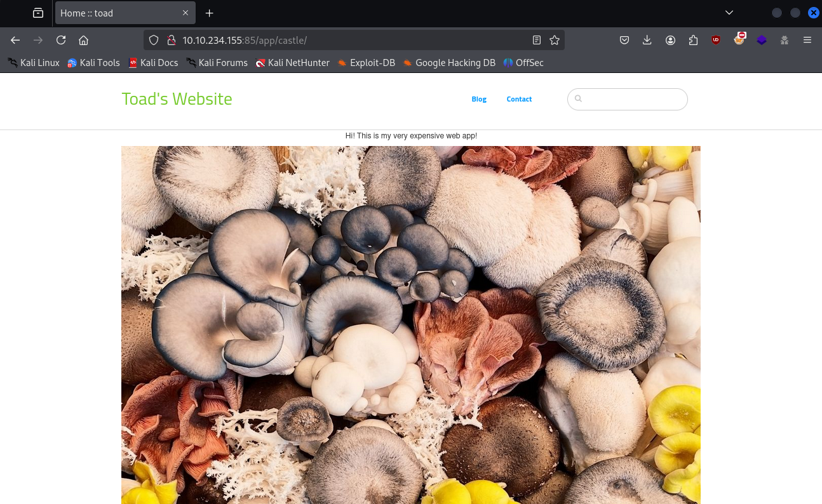Open the Kali Linux bookmark
Viewport: 822px width, 504px height.
(x=34, y=62)
